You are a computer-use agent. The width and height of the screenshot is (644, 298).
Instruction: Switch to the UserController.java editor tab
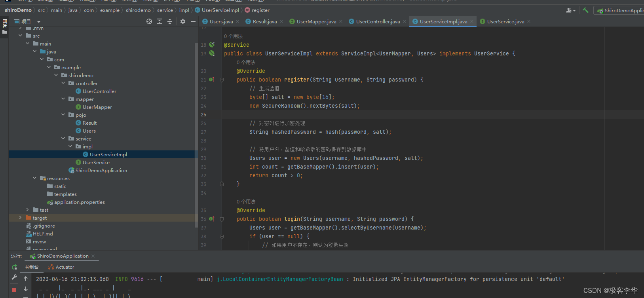pos(378,22)
